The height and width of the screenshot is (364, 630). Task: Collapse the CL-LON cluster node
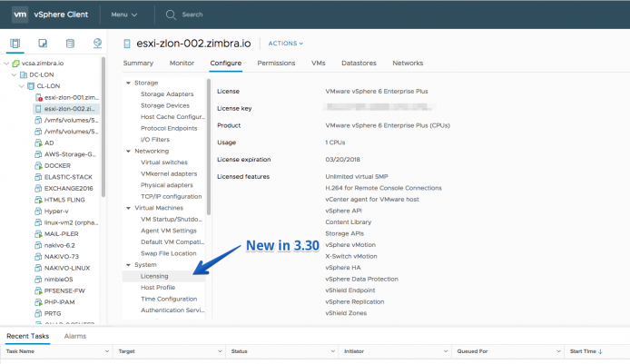click(21, 86)
